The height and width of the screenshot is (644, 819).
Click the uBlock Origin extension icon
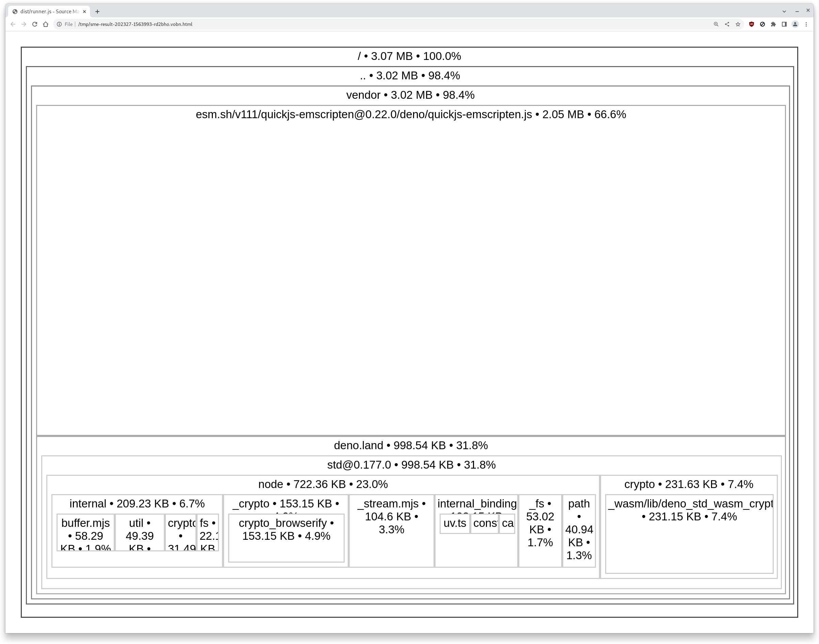(x=751, y=24)
